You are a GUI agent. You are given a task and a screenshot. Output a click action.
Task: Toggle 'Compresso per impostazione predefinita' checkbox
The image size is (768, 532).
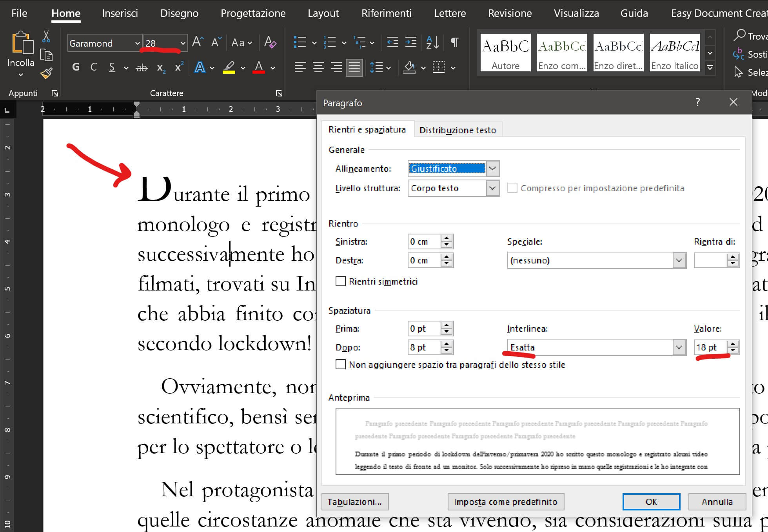[512, 188]
